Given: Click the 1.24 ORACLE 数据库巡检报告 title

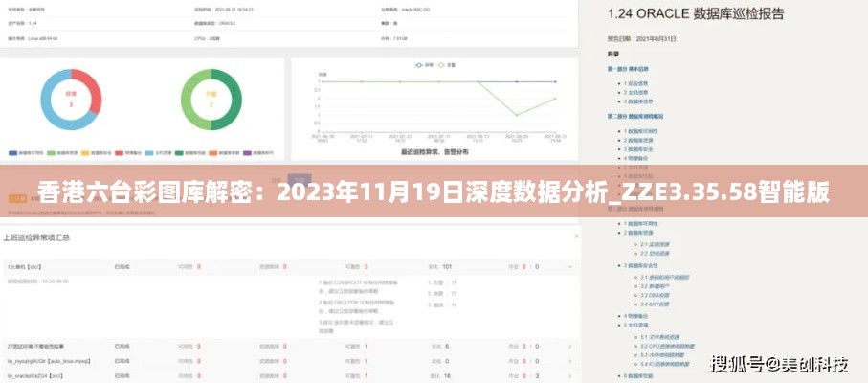Looking at the screenshot, I should [x=696, y=14].
